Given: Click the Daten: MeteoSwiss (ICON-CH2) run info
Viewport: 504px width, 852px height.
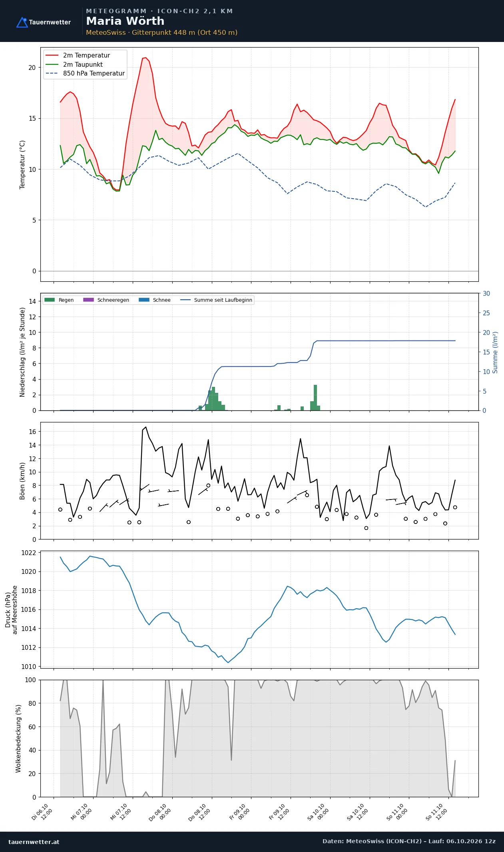Looking at the screenshot, I should (409, 841).
